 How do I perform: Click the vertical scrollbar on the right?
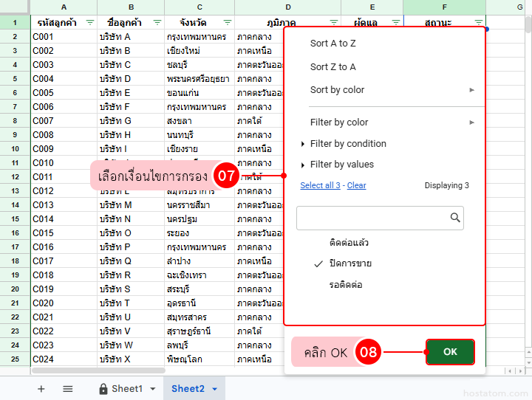coord(528,25)
